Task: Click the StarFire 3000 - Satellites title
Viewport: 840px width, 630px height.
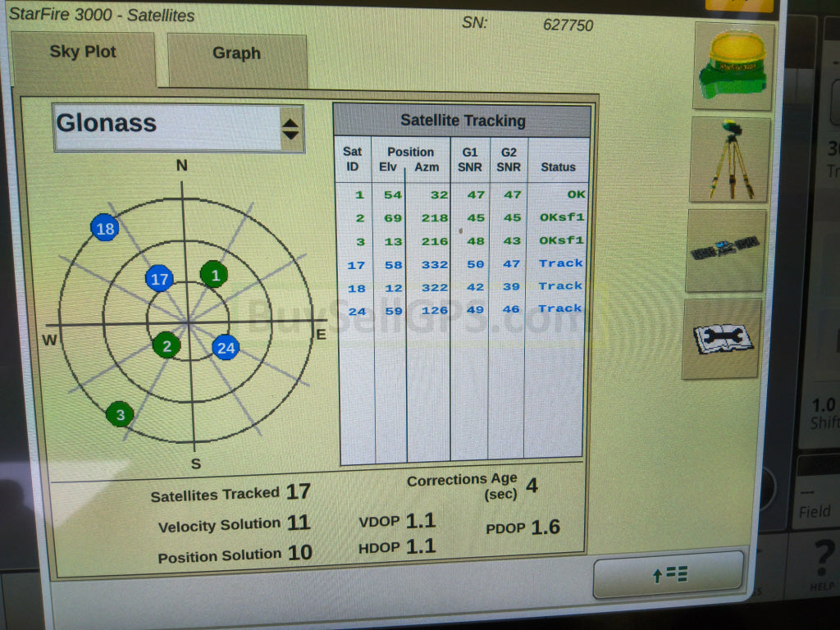Action: click(102, 15)
